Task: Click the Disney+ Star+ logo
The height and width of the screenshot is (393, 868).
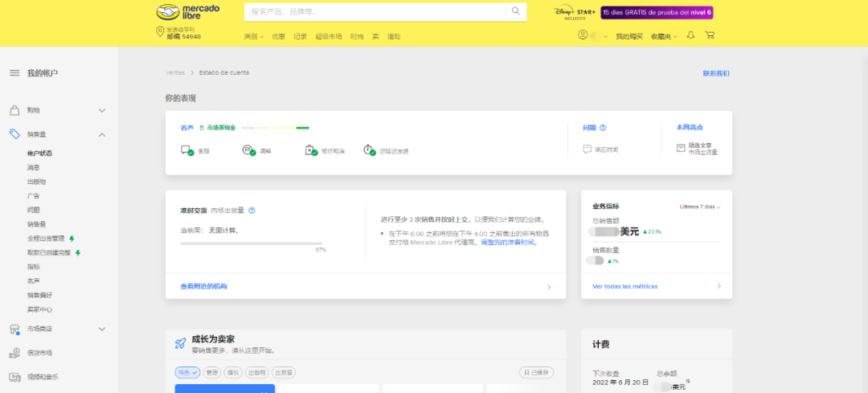Action: point(574,14)
